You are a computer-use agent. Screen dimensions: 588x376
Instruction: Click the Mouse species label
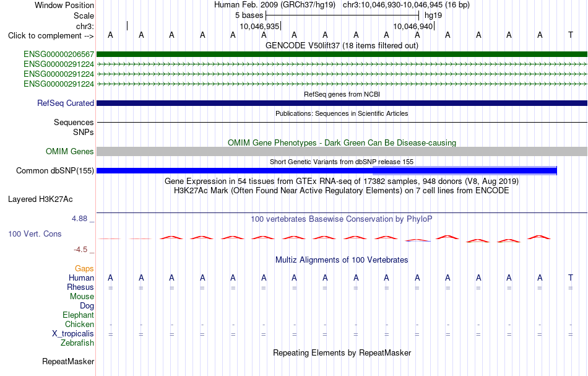pyautogui.click(x=82, y=297)
